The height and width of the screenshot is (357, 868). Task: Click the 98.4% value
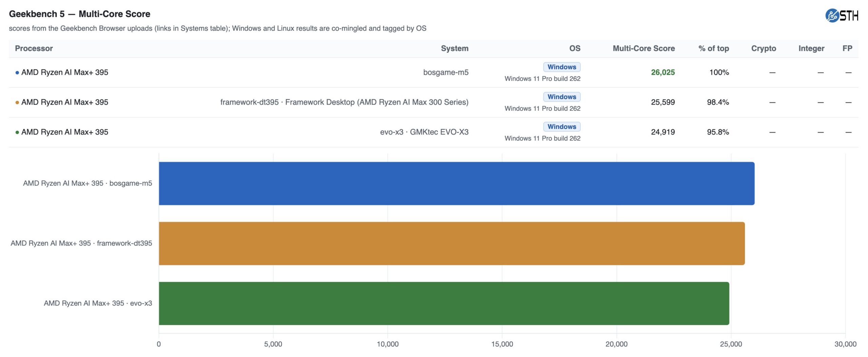(718, 102)
